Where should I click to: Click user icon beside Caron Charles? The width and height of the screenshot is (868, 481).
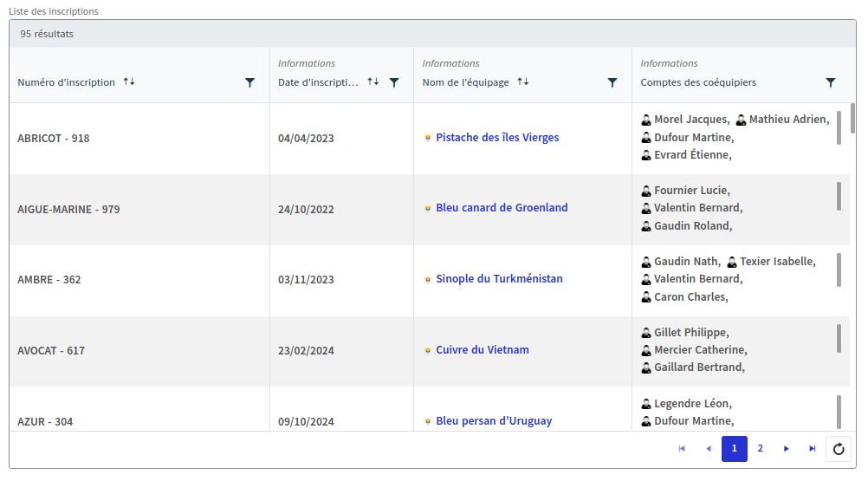click(x=646, y=297)
